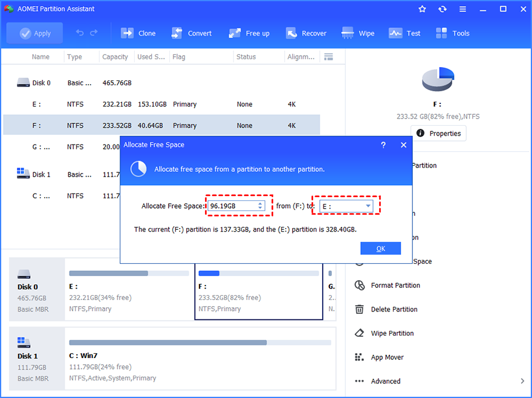
Task: Open the Free up tool
Action: click(248, 33)
